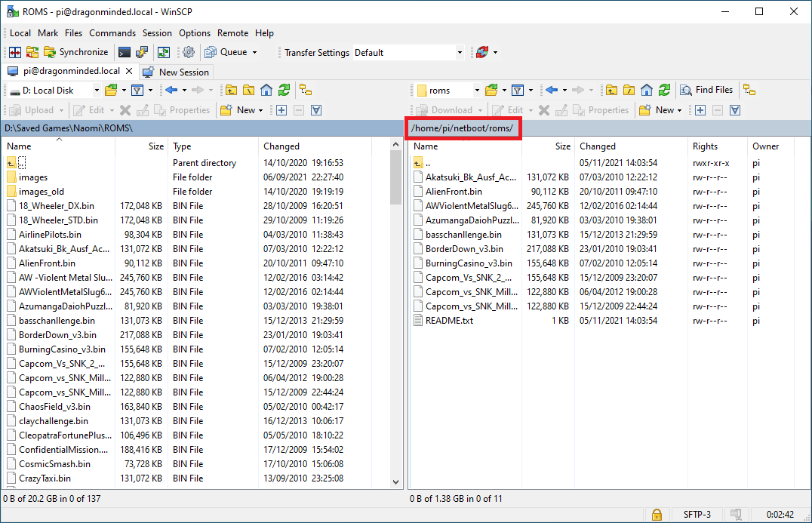Open the Mark menu

[48, 33]
